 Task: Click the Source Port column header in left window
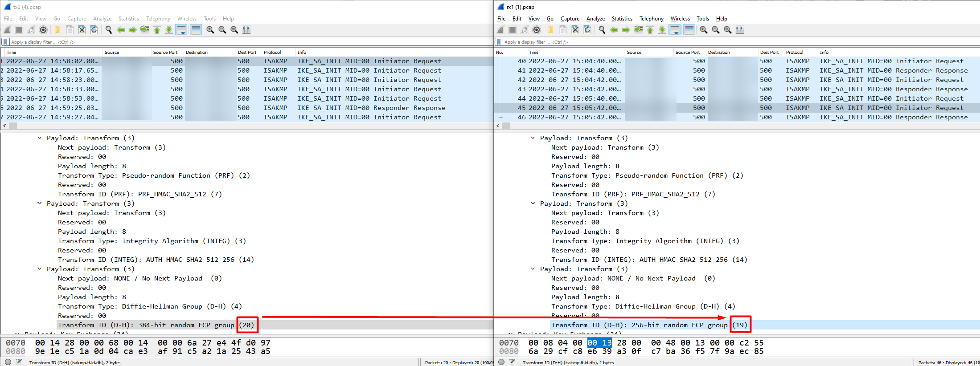165,52
